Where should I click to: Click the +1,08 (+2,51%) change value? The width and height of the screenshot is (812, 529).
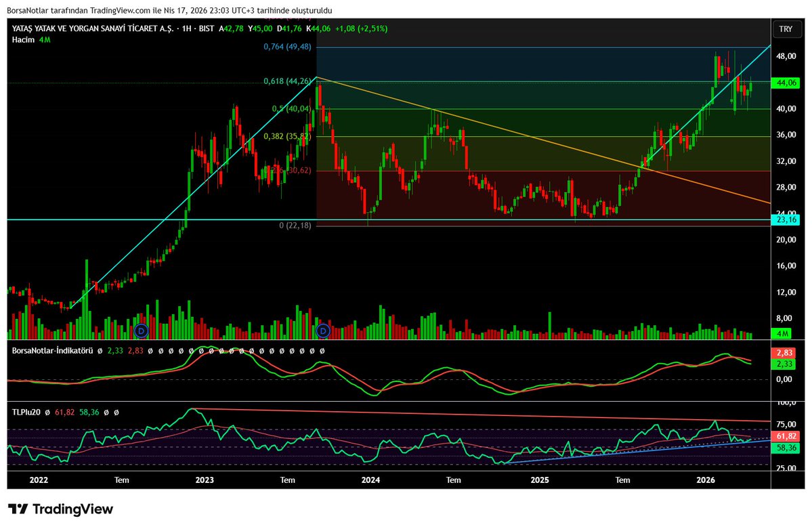(362, 29)
